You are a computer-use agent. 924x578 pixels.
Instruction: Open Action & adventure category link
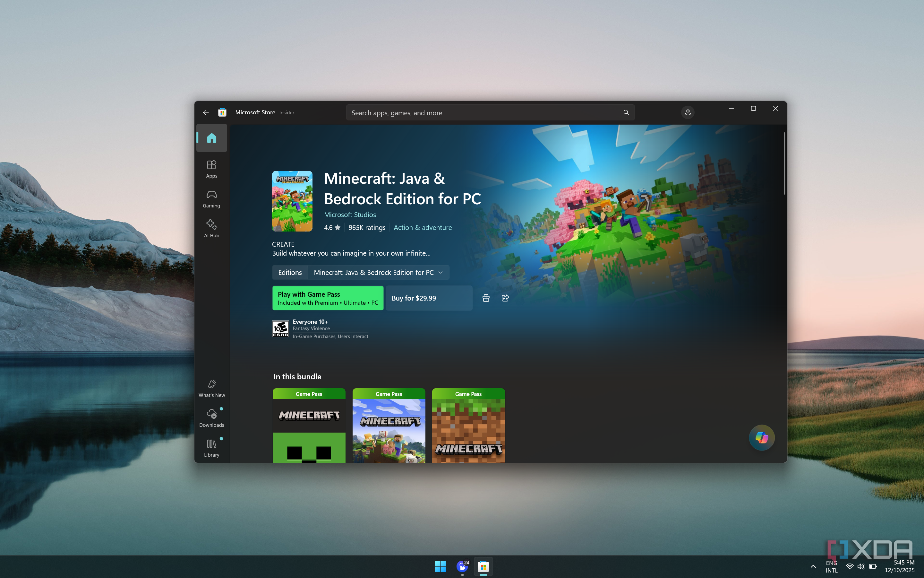[423, 228]
